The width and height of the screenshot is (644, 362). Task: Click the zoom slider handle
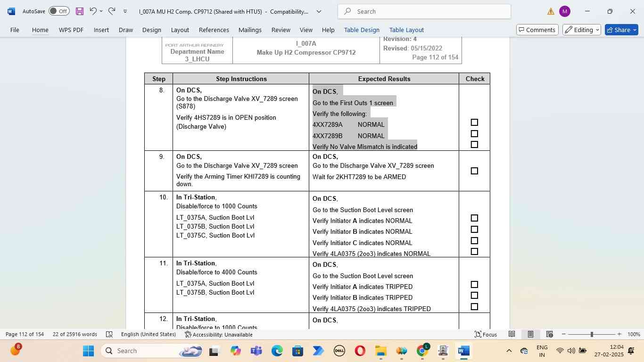592,334
